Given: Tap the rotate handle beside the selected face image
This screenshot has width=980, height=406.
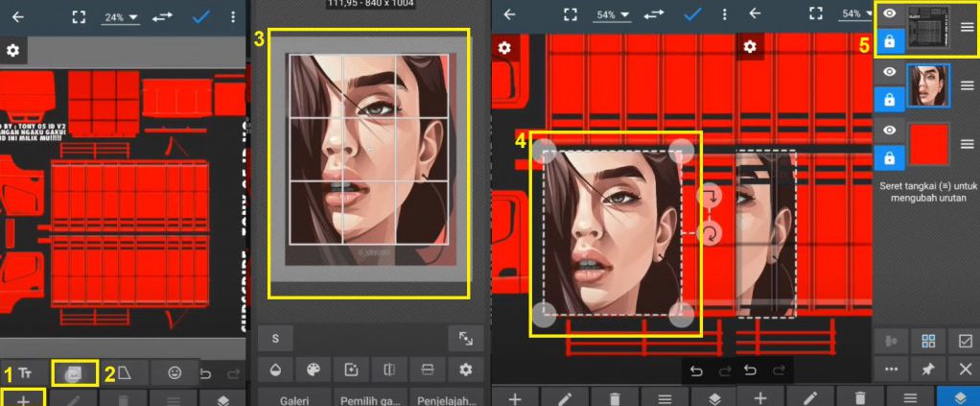Looking at the screenshot, I should point(710,234).
